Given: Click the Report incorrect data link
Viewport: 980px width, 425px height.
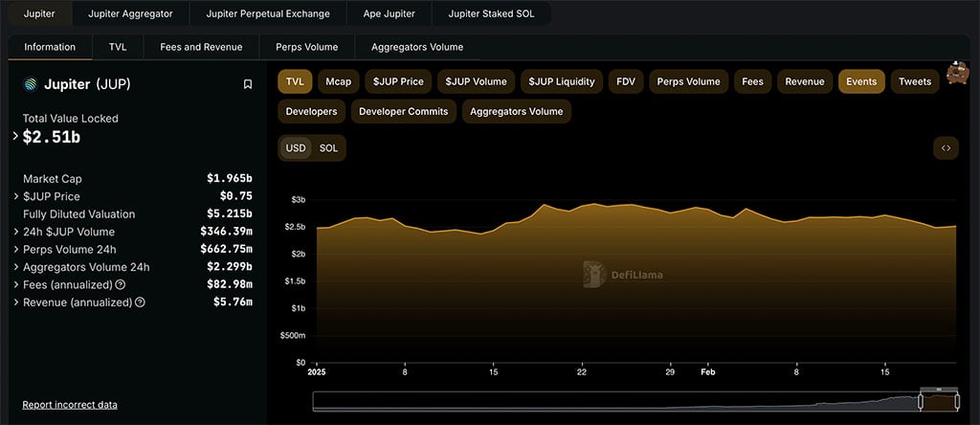Looking at the screenshot, I should (70, 405).
